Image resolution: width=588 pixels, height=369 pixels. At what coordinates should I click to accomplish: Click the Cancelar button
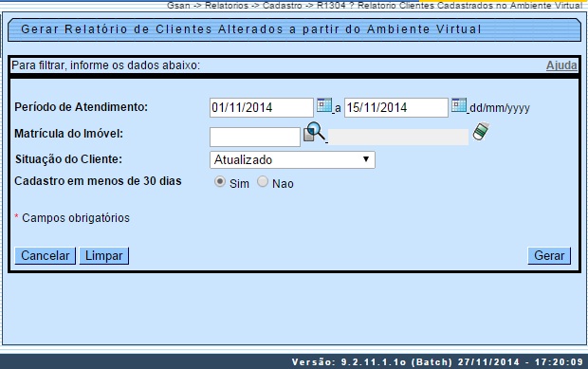coord(45,256)
